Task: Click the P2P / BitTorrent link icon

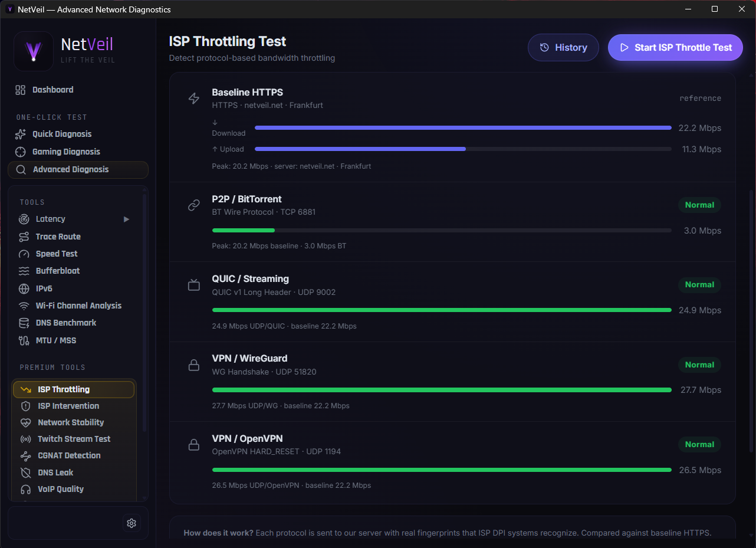Action: click(194, 205)
